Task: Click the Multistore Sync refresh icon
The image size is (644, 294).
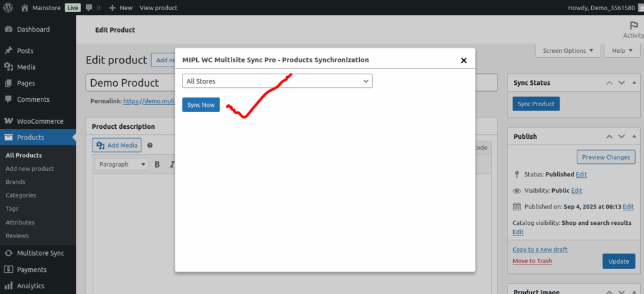Action: coord(8,253)
